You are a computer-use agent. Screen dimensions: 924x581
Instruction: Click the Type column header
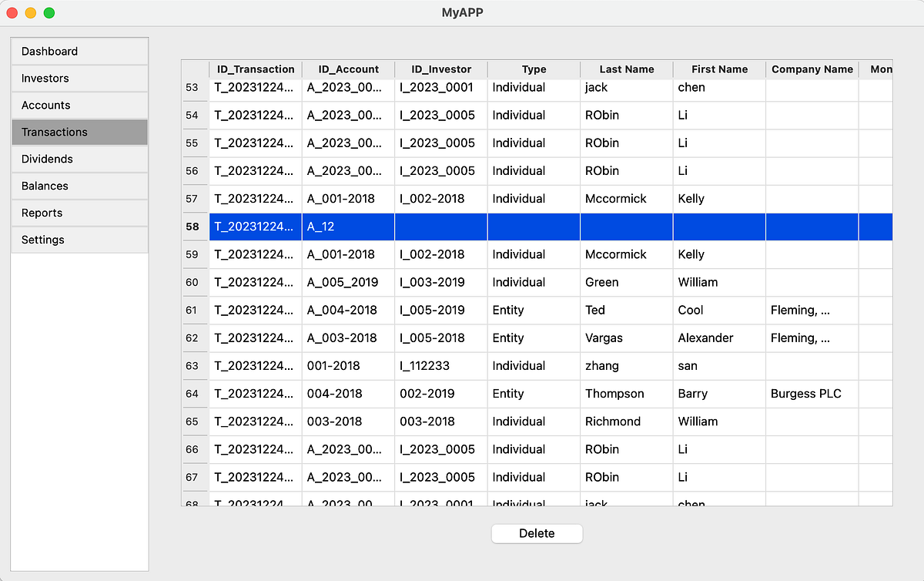coord(534,69)
